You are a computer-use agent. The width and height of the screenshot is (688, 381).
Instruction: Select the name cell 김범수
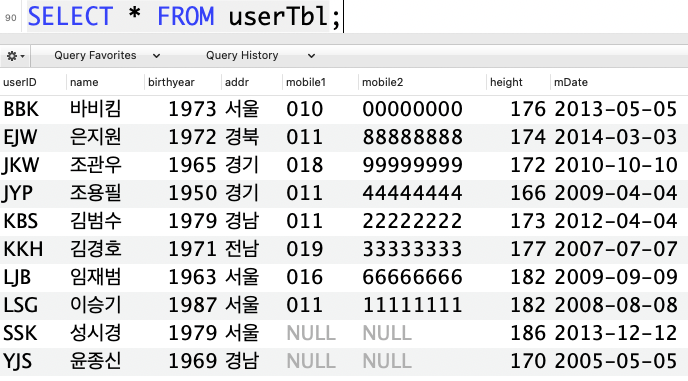pos(95,221)
